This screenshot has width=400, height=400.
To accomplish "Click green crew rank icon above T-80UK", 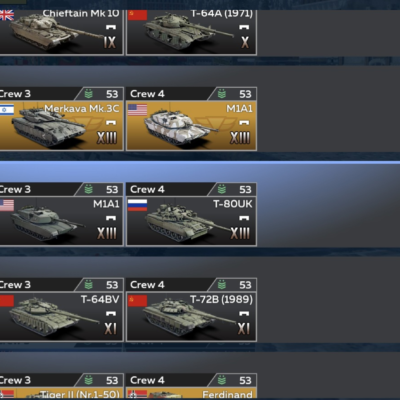I will 222,189.
